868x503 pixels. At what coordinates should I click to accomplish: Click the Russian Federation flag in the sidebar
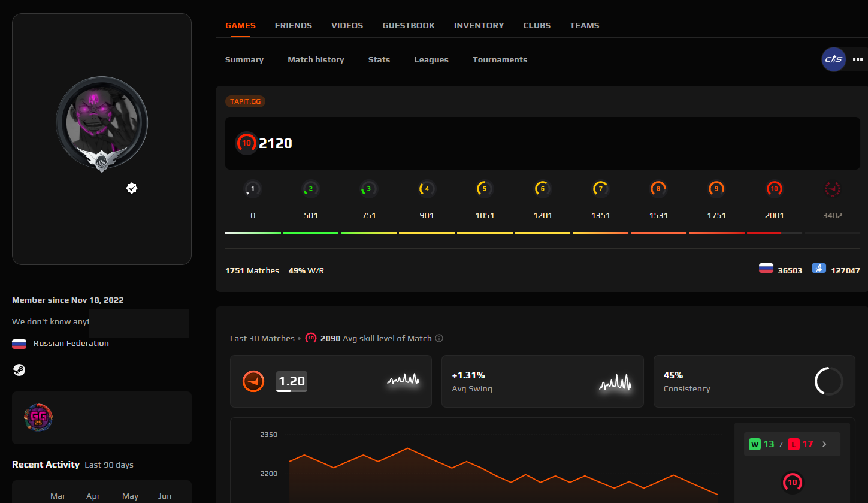[19, 344]
